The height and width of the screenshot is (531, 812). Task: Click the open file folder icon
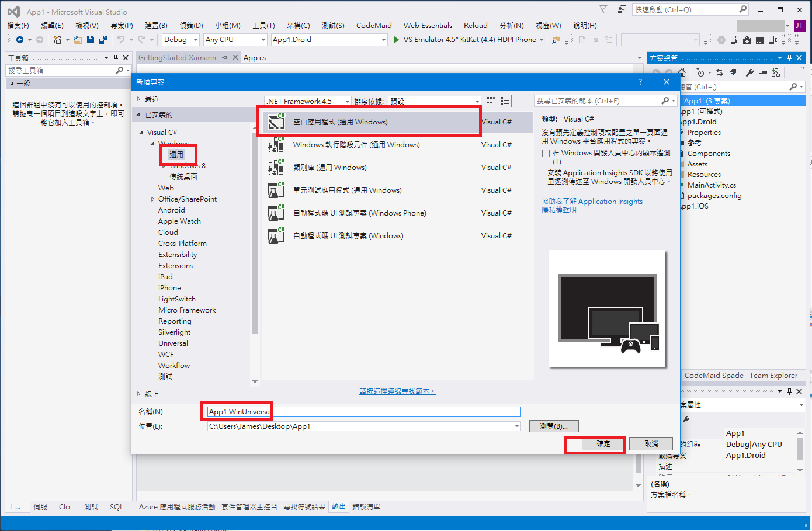point(78,40)
